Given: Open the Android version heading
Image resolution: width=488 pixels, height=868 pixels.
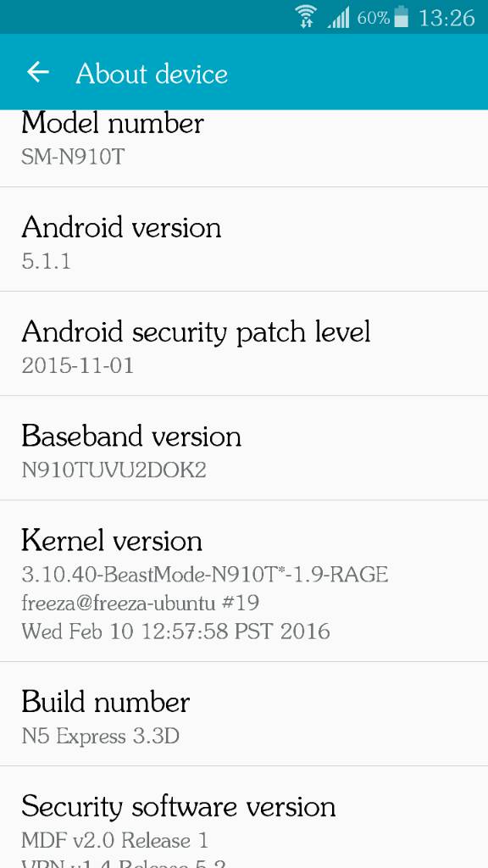Looking at the screenshot, I should coord(121,227).
